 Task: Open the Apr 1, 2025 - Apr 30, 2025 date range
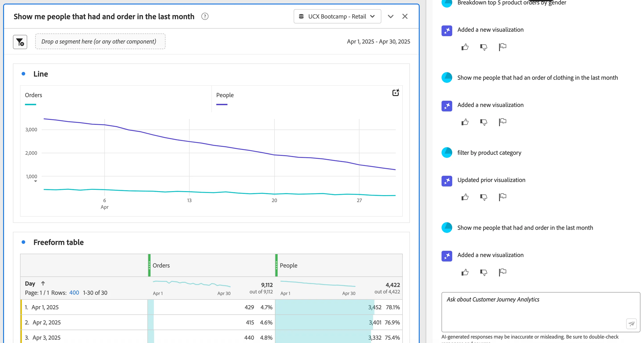click(x=378, y=42)
